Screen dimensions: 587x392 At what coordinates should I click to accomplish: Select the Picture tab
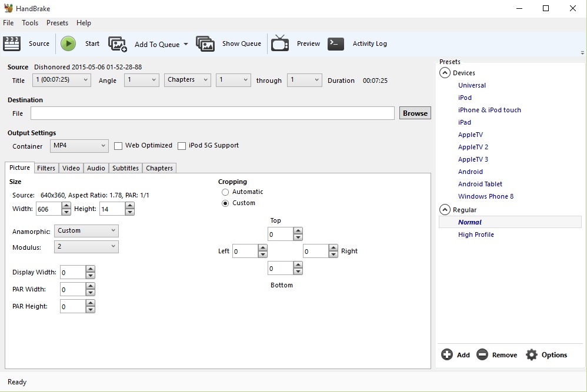(x=19, y=167)
